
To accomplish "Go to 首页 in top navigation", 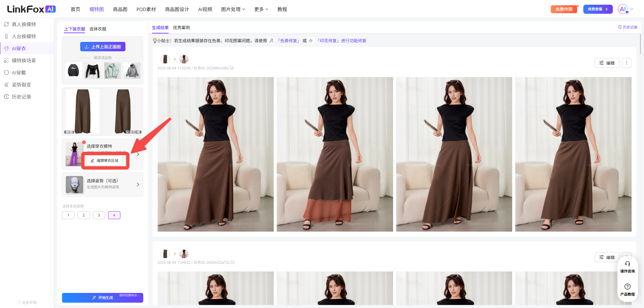I will (x=75, y=9).
